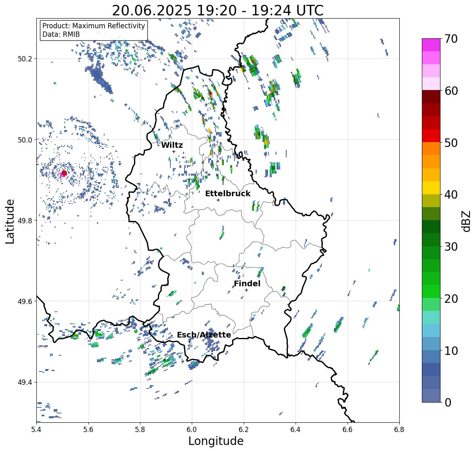Click the longitude tick label 6.6
Viewport: 476px width, 451px height.
348,430
